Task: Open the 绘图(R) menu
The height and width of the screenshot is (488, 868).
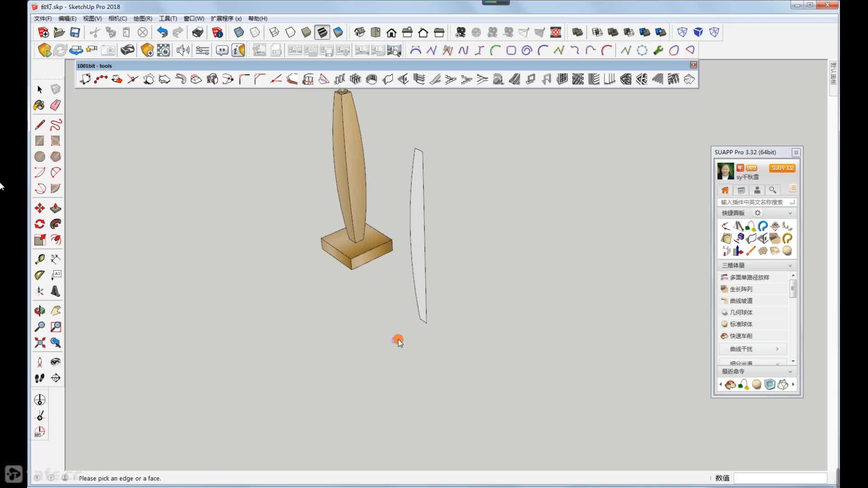Action: (x=143, y=19)
